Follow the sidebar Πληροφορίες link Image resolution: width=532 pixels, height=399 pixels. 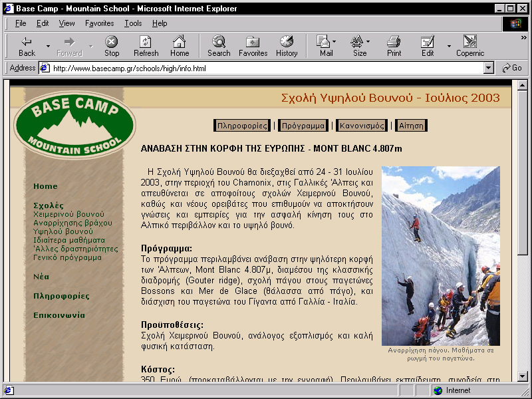click(61, 296)
